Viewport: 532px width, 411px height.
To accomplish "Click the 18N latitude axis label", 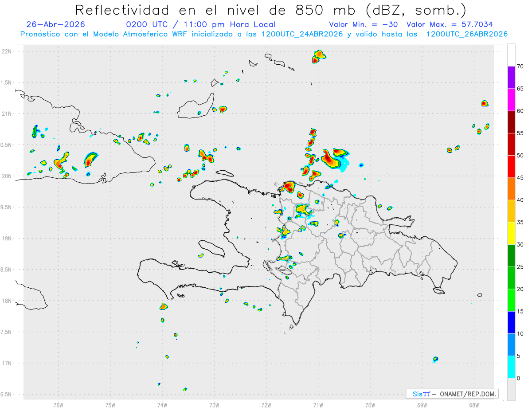I will 8,301.
